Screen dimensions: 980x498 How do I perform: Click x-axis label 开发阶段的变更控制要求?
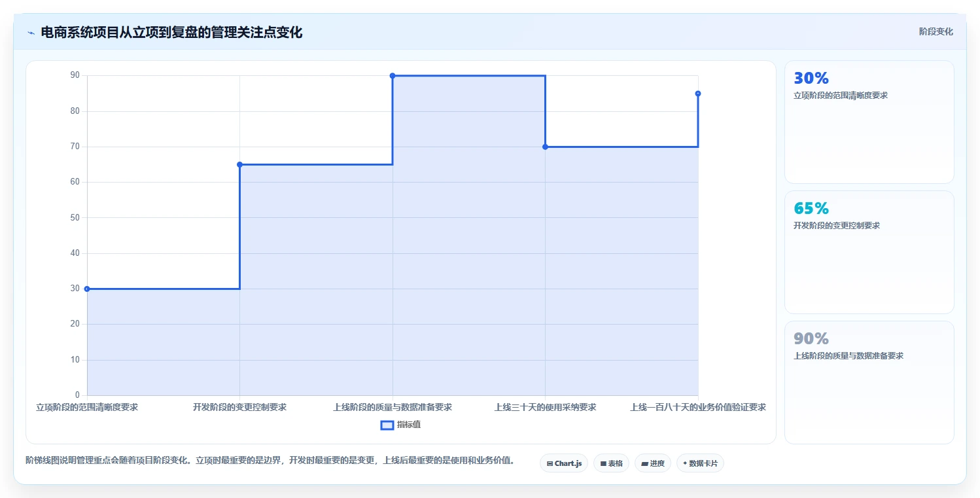[x=239, y=407]
